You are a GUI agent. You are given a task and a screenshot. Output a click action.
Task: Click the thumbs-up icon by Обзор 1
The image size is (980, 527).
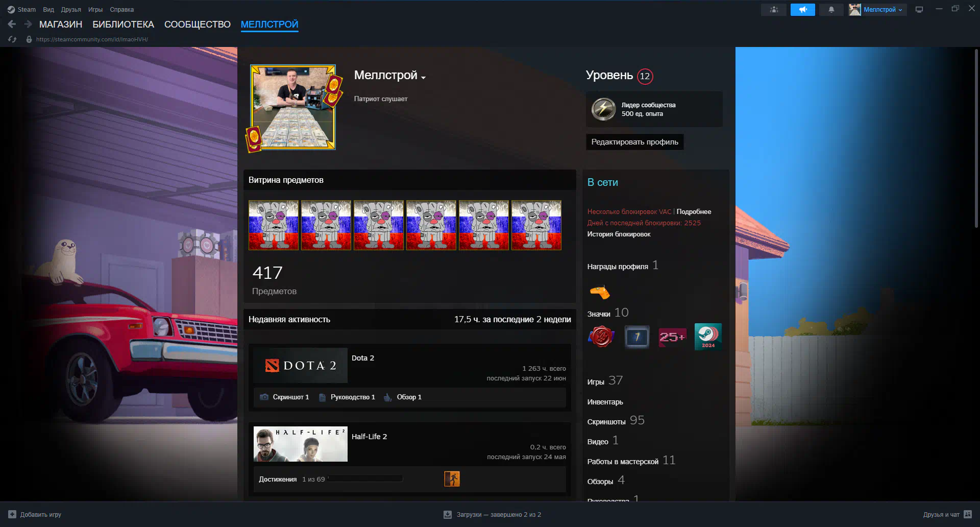pyautogui.click(x=388, y=397)
